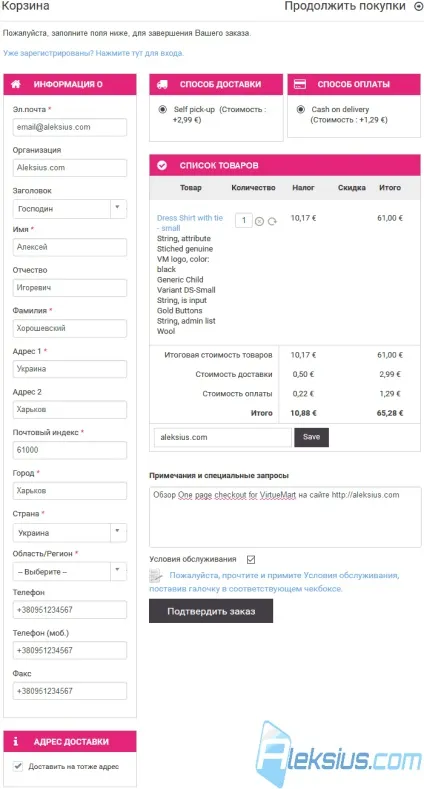Viewport: 424px width, 789px height.
Task: Click the Корзина page heading
Action: point(26,6)
